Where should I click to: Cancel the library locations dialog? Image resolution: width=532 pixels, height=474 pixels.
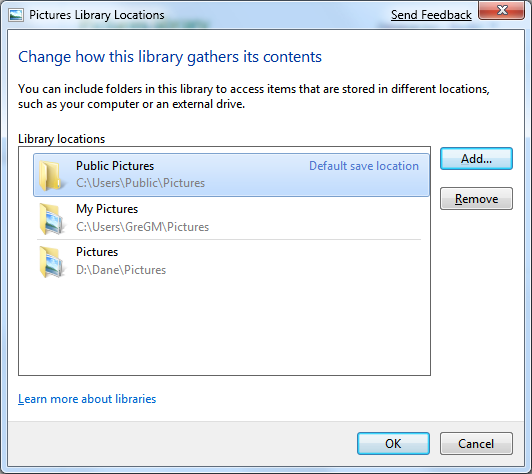coord(476,443)
